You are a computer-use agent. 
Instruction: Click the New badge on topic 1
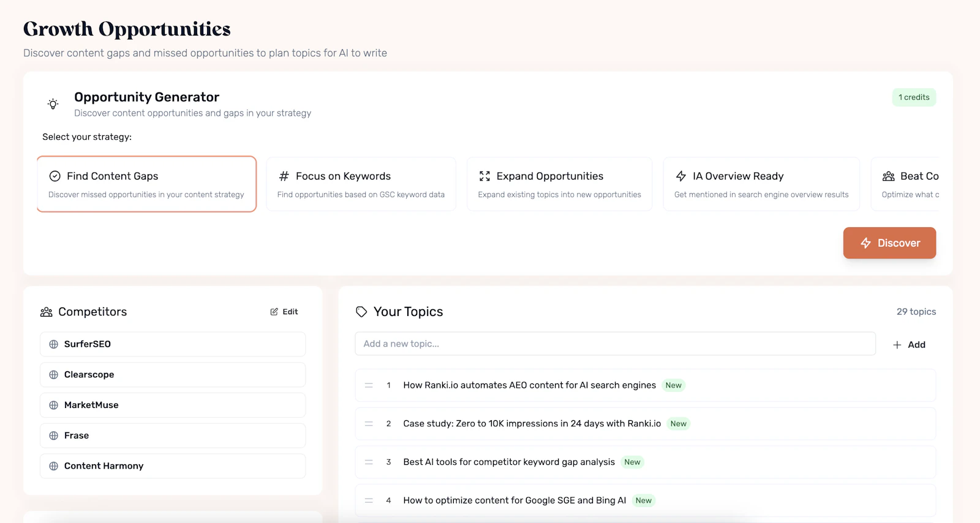pos(674,385)
